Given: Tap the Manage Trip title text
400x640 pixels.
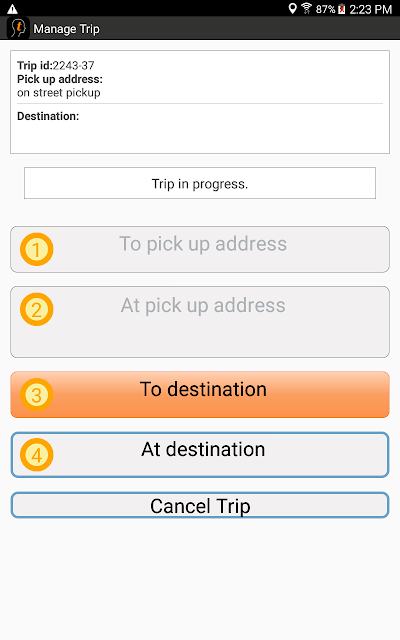Looking at the screenshot, I should coord(67,29).
